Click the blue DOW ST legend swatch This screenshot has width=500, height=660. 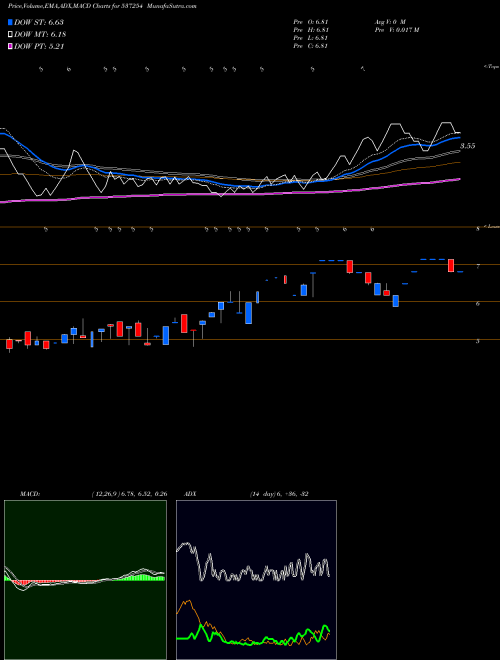pos(11,22)
